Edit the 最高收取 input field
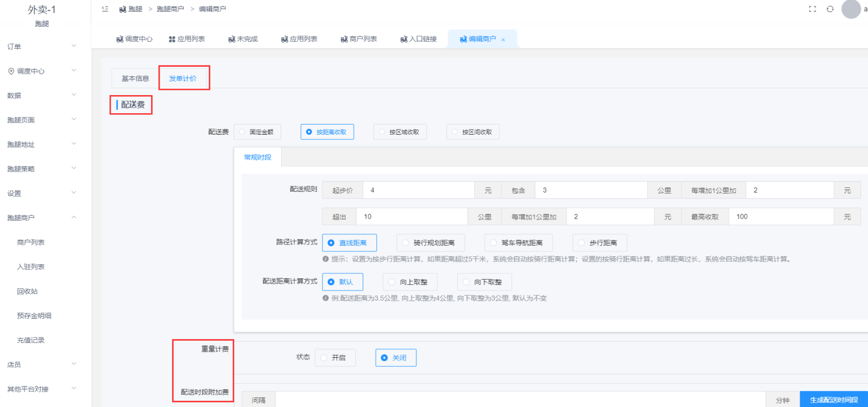The height and width of the screenshot is (407, 868). coord(781,217)
